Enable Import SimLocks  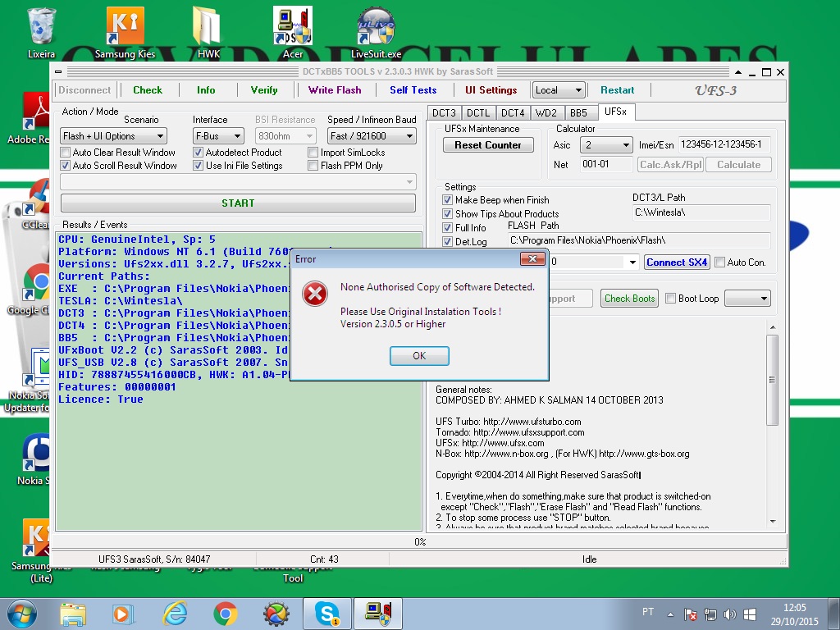pyautogui.click(x=313, y=152)
